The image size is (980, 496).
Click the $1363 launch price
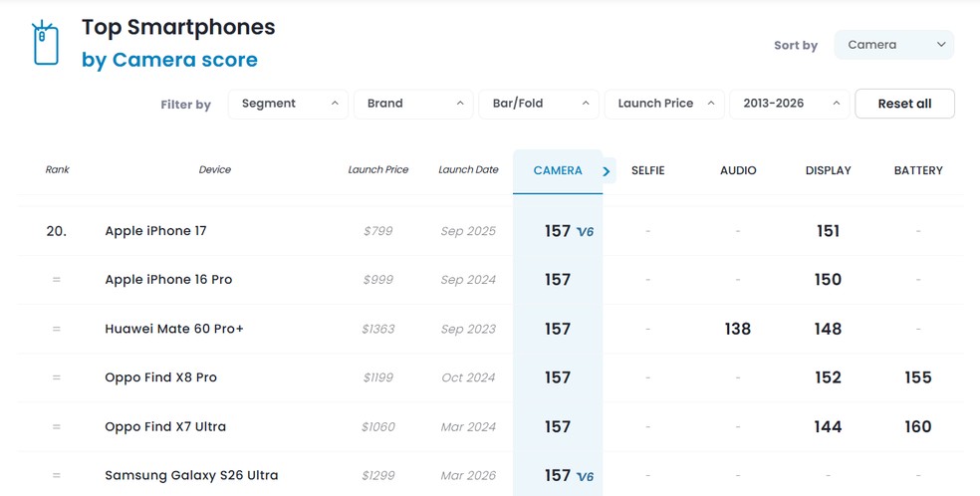click(x=378, y=330)
